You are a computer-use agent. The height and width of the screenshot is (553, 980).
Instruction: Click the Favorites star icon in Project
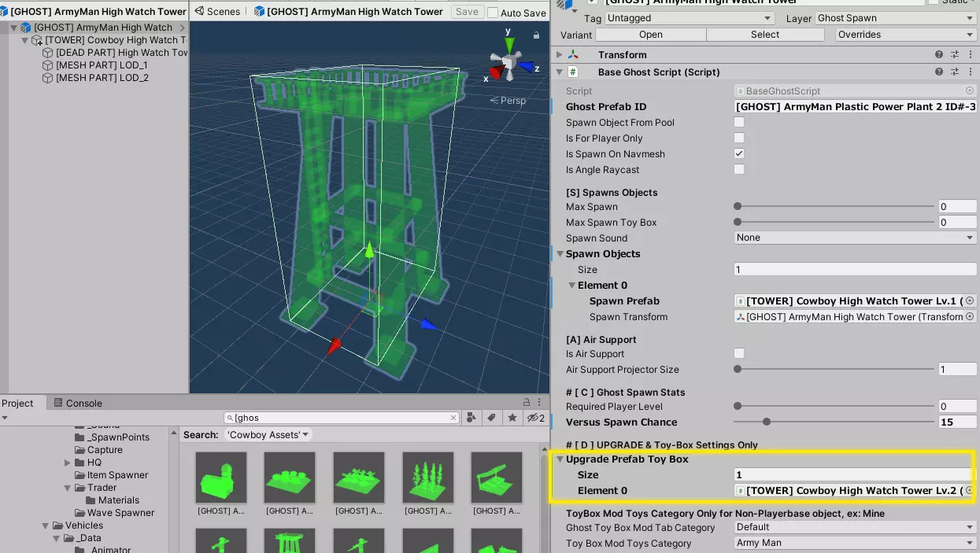512,418
